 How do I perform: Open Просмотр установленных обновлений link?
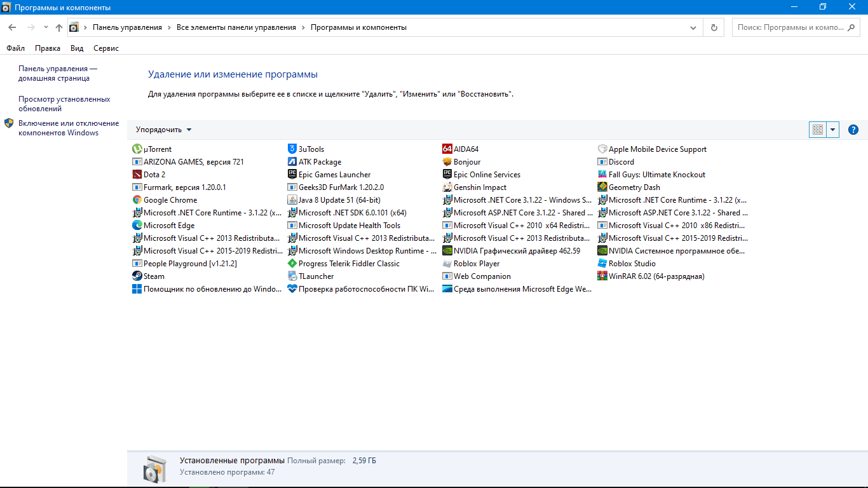tap(64, 104)
